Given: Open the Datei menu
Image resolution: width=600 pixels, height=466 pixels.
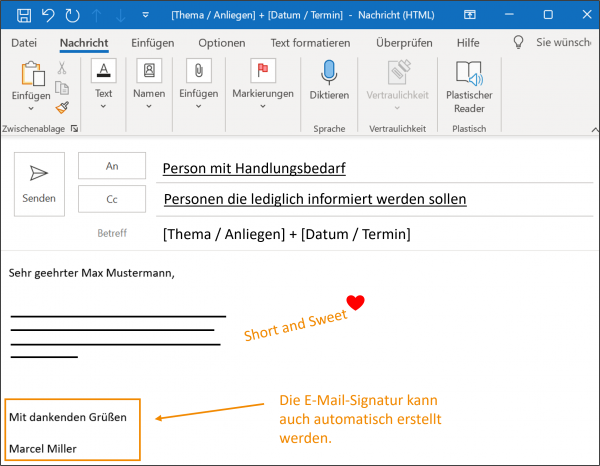Looking at the screenshot, I should [24, 43].
